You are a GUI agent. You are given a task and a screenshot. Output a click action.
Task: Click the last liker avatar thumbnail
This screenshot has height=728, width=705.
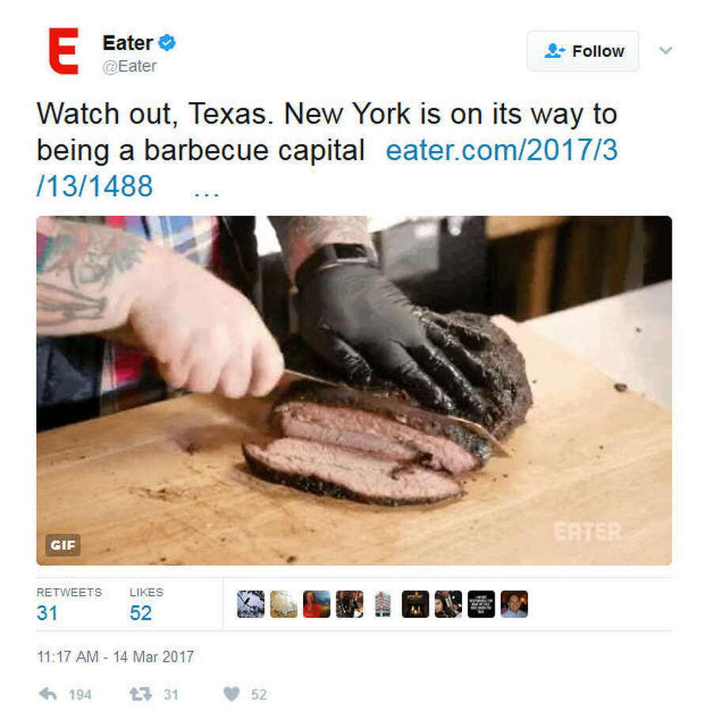tap(514, 604)
